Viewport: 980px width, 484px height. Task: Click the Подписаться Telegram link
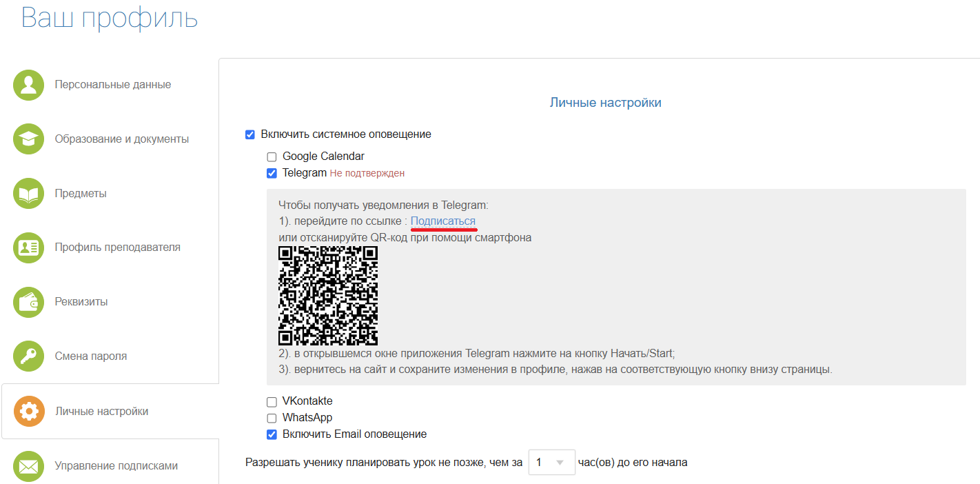pyautogui.click(x=443, y=221)
